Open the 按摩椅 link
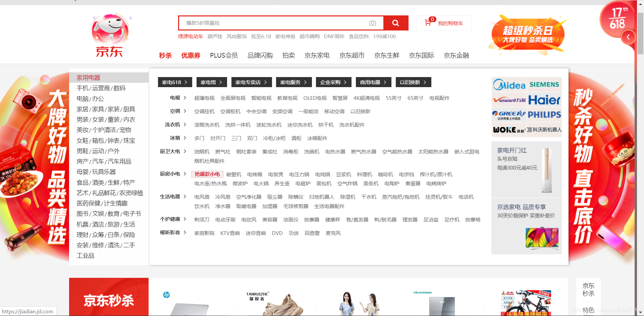This screenshot has width=644, height=316. point(473,220)
